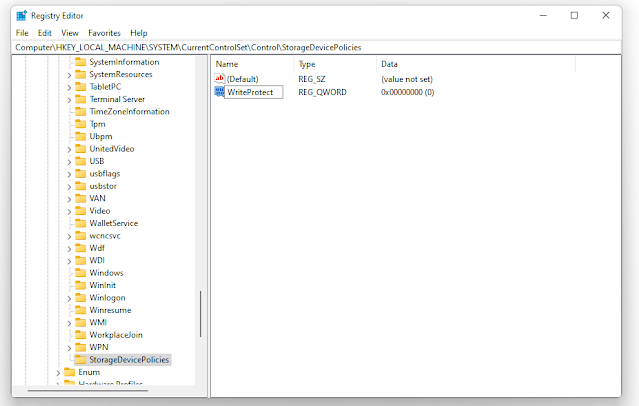The image size is (639, 406).
Task: Expand the USB key
Action: (69, 162)
